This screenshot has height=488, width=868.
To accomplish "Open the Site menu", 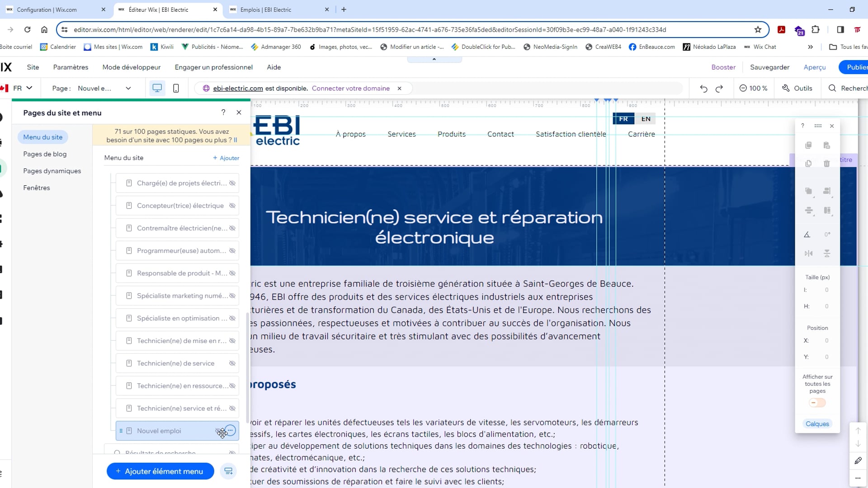I will (x=33, y=67).
